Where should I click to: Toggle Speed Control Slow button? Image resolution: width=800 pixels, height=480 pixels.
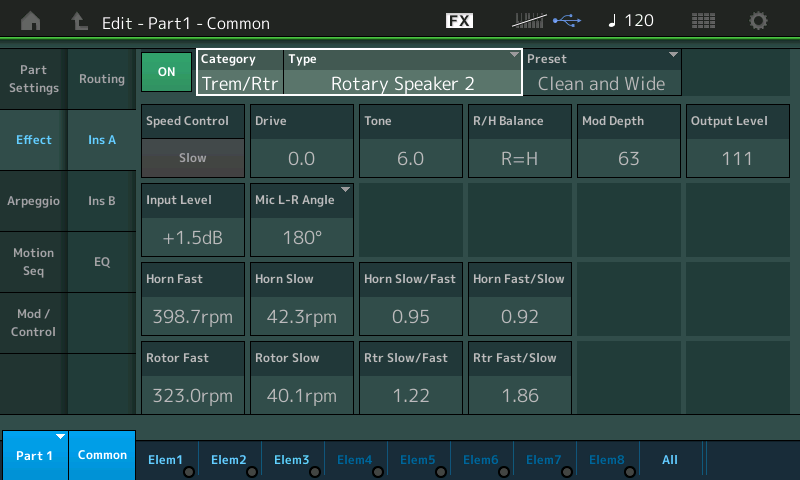pyautogui.click(x=193, y=157)
